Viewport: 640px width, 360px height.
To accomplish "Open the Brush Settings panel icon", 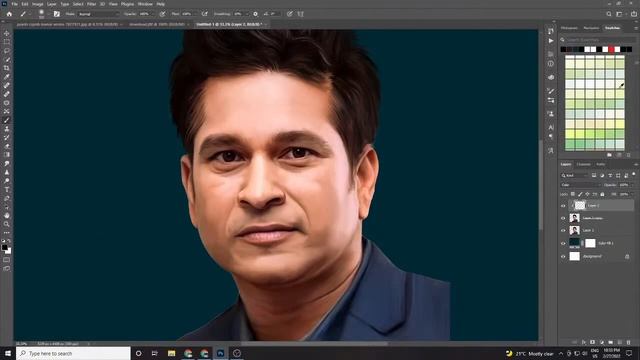I will pyautogui.click(x=57, y=14).
